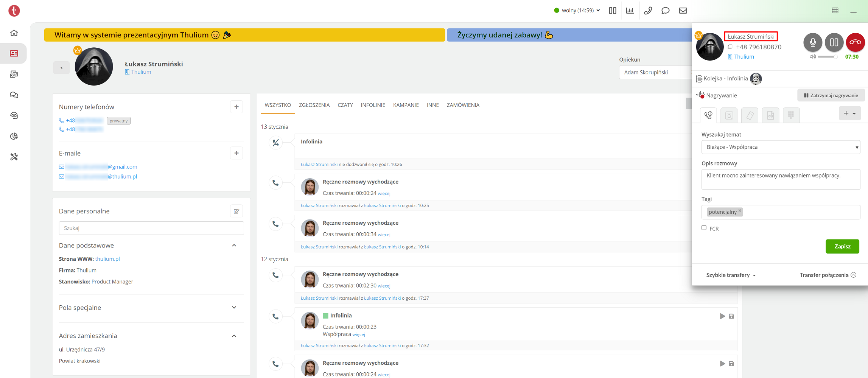Toggle the FCR checkbox

pos(704,228)
